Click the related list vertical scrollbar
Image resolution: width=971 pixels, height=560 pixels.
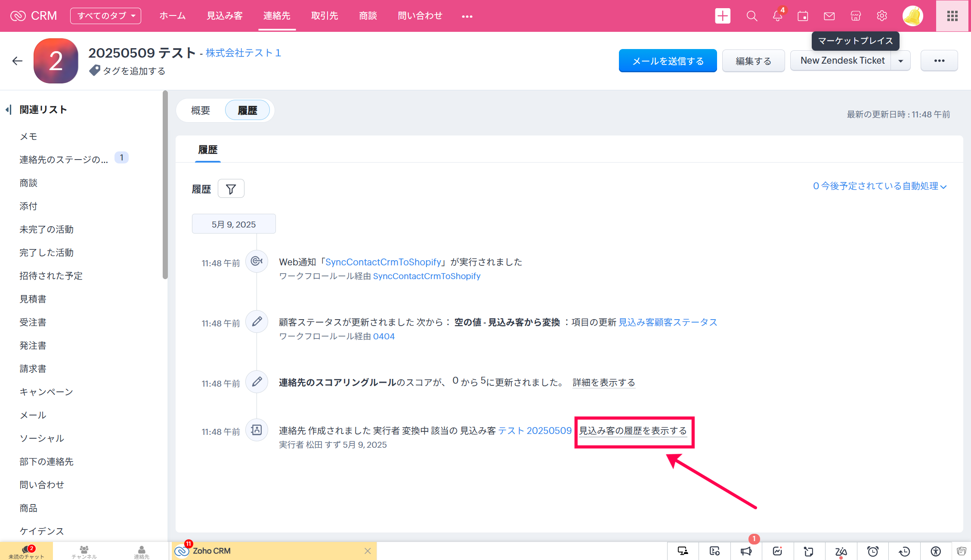pyautogui.click(x=165, y=185)
